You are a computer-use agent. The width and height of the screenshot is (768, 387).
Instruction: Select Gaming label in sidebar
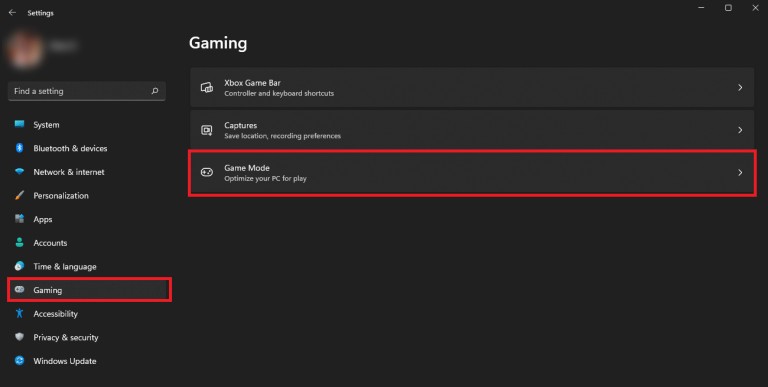(48, 290)
